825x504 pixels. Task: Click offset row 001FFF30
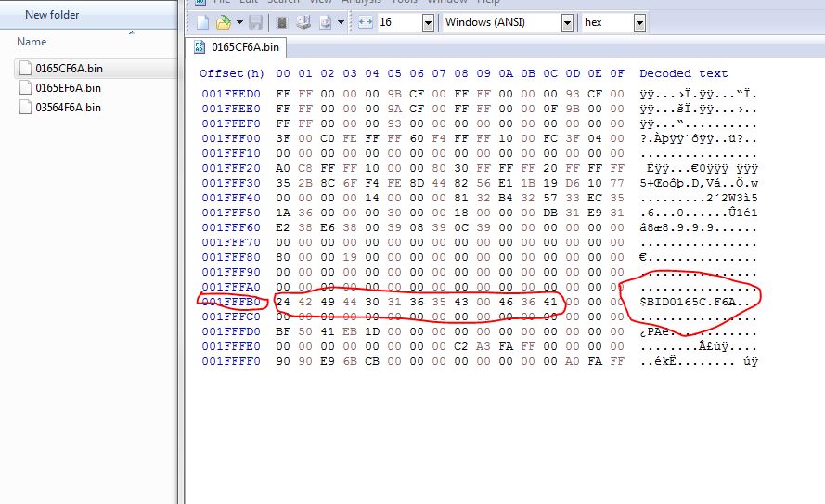click(x=231, y=183)
